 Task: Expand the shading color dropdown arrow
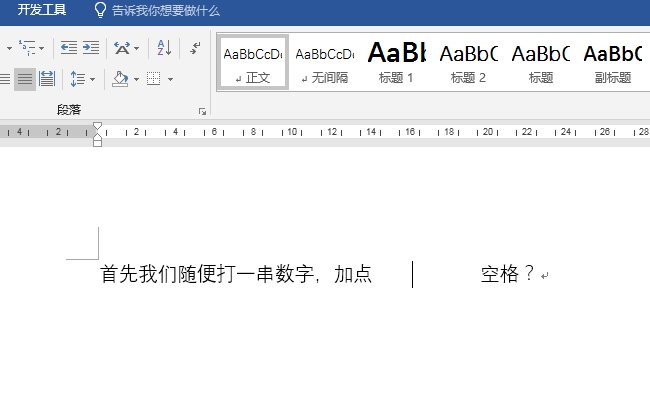coord(136,79)
